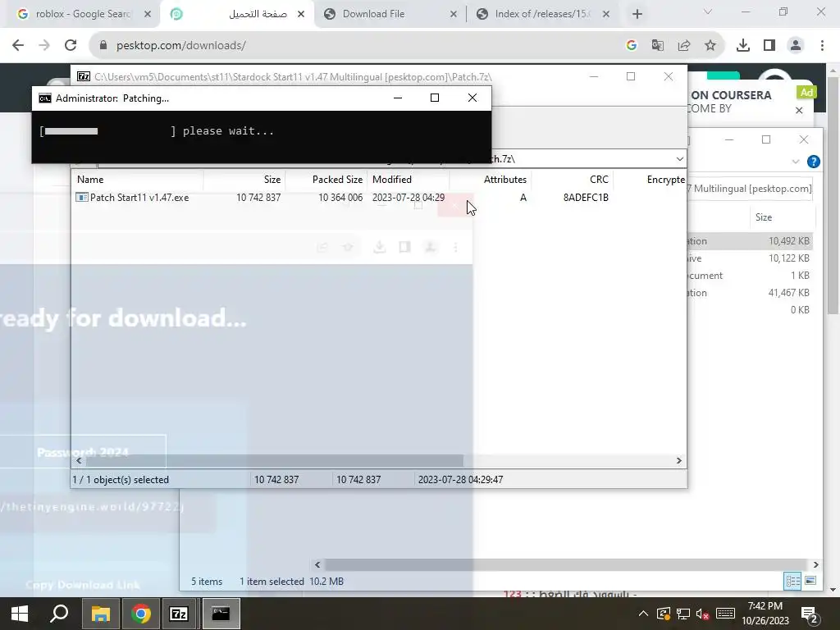
Task: Open touch keyboard tray icon
Action: [x=725, y=614]
